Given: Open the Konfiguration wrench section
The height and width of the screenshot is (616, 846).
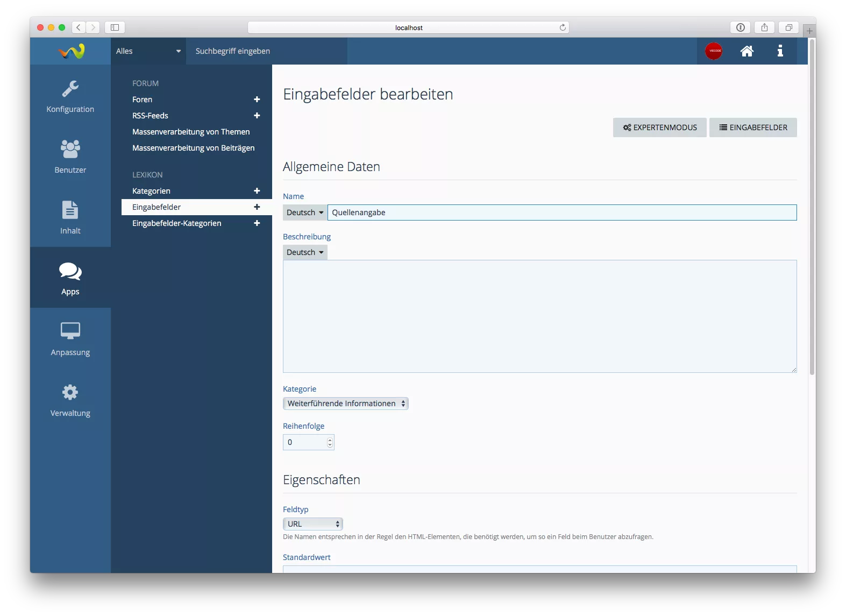Looking at the screenshot, I should [x=70, y=96].
